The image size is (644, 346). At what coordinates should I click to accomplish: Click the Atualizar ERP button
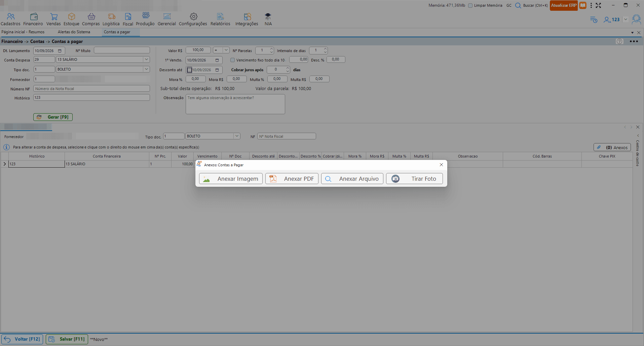[564, 5]
